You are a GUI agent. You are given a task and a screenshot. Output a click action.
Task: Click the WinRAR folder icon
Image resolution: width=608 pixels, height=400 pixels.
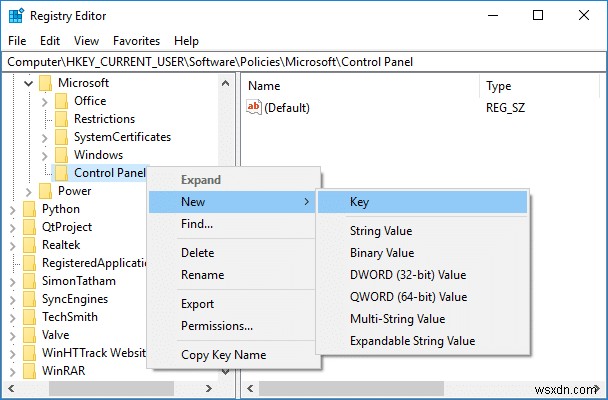[28, 371]
